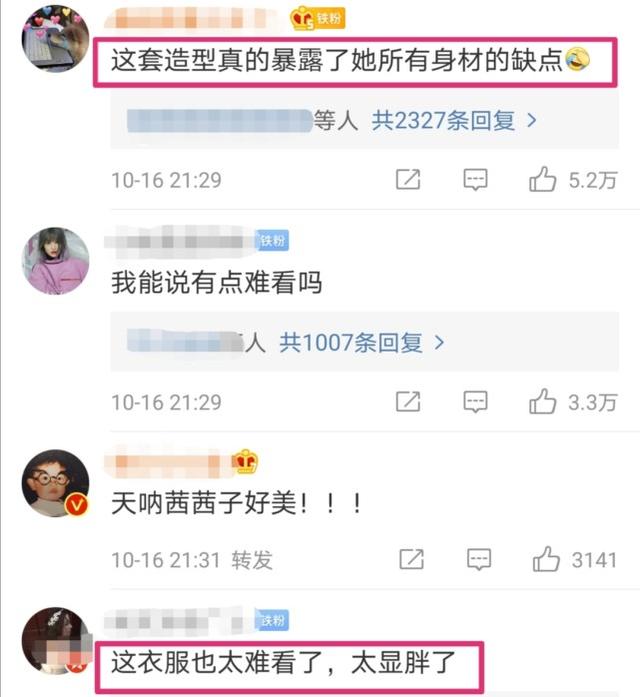
Task: Expand 共2327条回复 replies
Action: pyautogui.click(x=453, y=120)
